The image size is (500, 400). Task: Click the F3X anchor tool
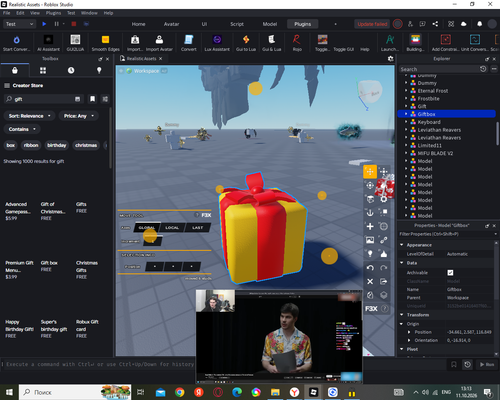[370, 212]
